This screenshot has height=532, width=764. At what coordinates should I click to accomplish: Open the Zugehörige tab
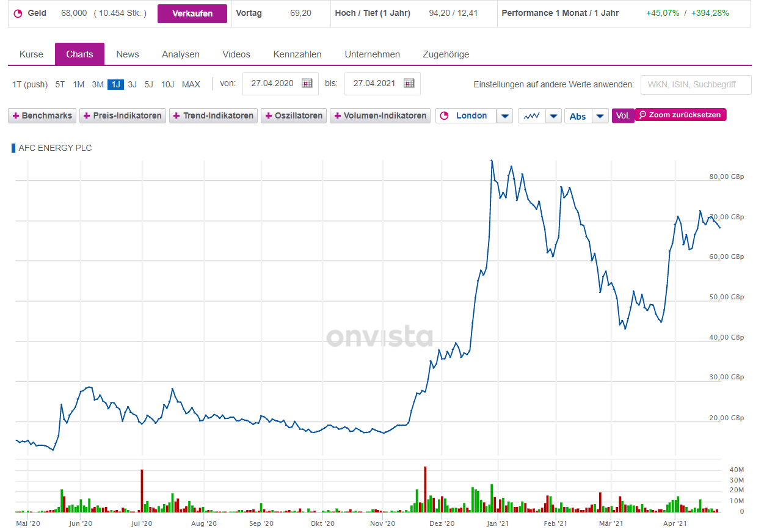pos(446,54)
